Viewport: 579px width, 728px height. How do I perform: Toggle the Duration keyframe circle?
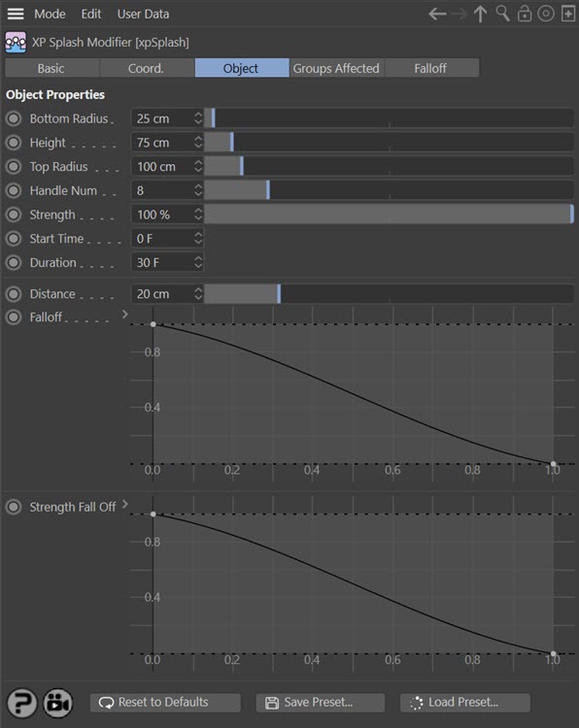point(14,262)
